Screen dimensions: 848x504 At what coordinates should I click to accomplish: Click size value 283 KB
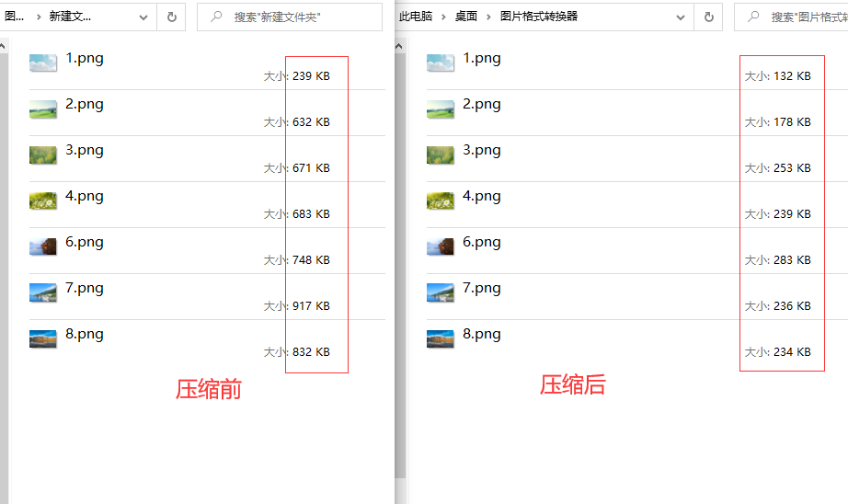pyautogui.click(x=792, y=260)
